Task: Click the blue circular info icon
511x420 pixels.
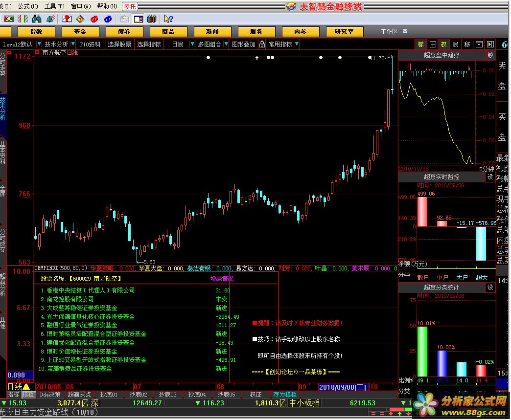Action: pos(108,19)
